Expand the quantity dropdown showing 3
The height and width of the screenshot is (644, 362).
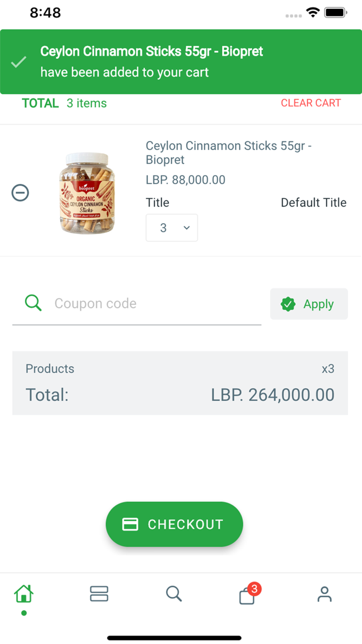pos(172,228)
